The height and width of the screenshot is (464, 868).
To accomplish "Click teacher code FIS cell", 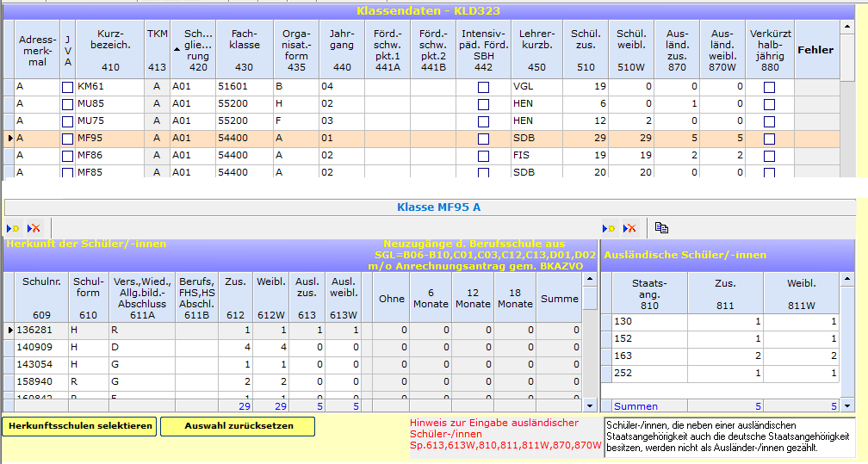I will tap(536, 155).
